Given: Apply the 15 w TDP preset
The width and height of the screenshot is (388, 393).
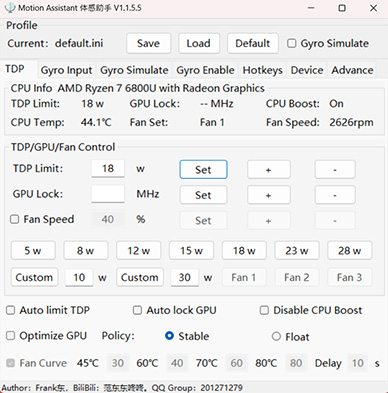Looking at the screenshot, I should [x=191, y=251].
